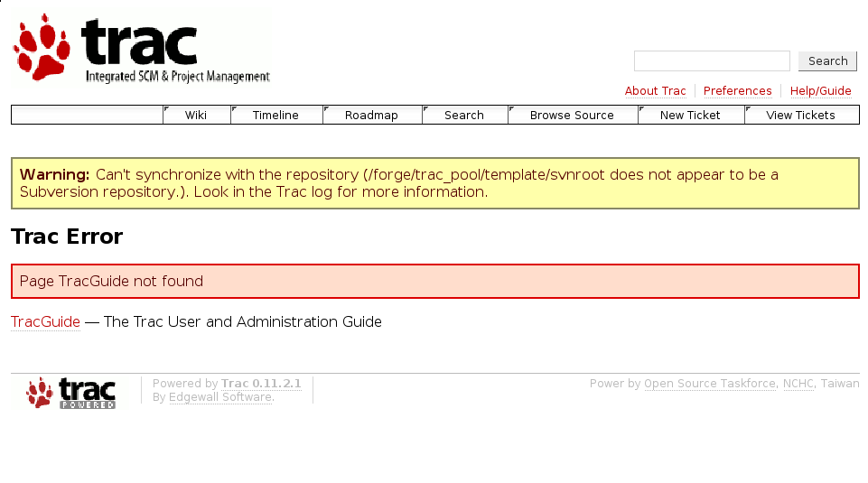Open the Open Source Taskforce link
Image resolution: width=868 pixels, height=483 pixels.
(710, 384)
